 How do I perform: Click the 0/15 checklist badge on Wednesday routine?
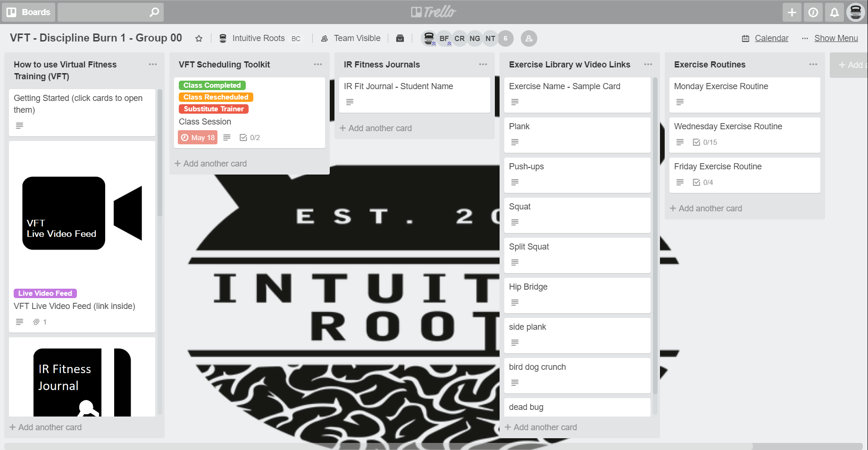click(705, 142)
